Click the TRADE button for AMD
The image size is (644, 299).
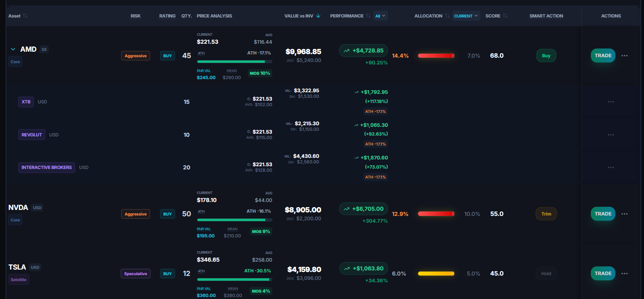tap(603, 56)
